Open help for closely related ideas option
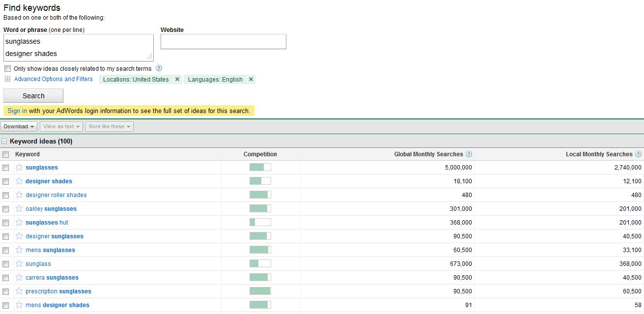 [x=159, y=68]
